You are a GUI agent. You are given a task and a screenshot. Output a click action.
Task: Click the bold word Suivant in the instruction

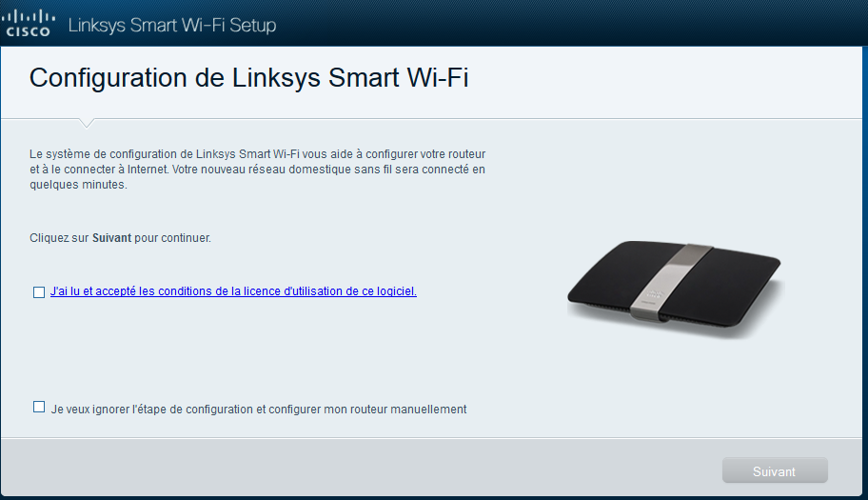click(111, 238)
